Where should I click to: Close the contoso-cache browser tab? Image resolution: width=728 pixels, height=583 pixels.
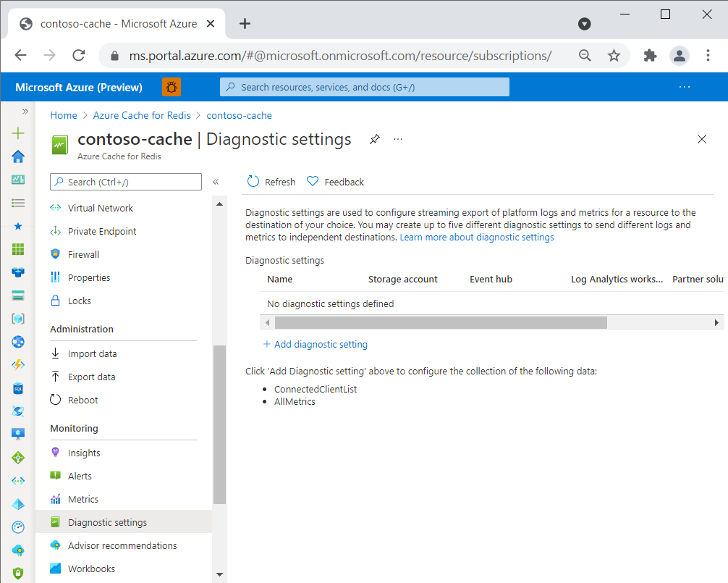pos(211,24)
